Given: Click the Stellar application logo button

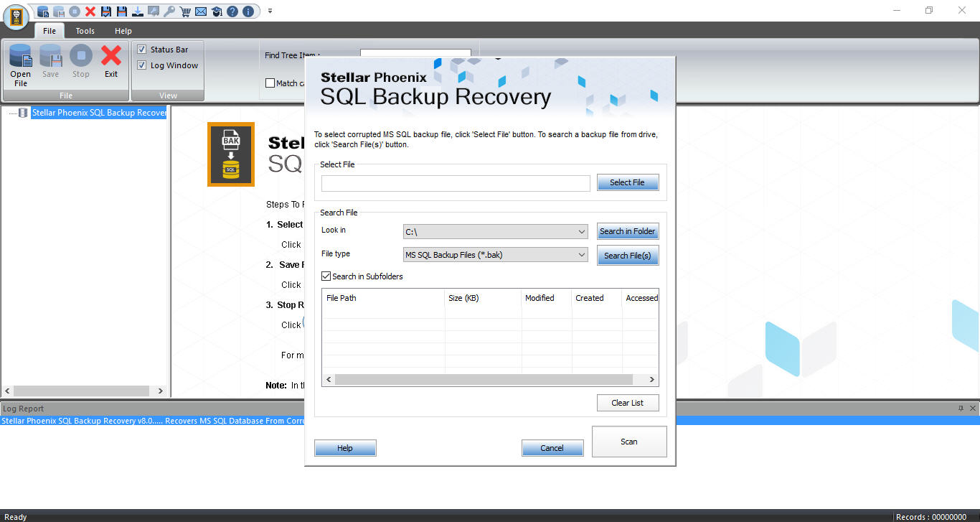Looking at the screenshot, I should click(16, 17).
